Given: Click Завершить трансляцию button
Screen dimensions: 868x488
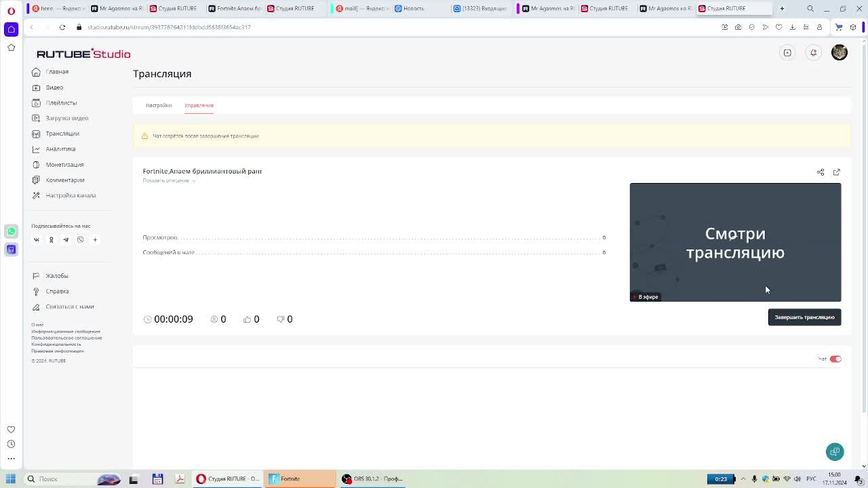Looking at the screenshot, I should click(x=804, y=317).
